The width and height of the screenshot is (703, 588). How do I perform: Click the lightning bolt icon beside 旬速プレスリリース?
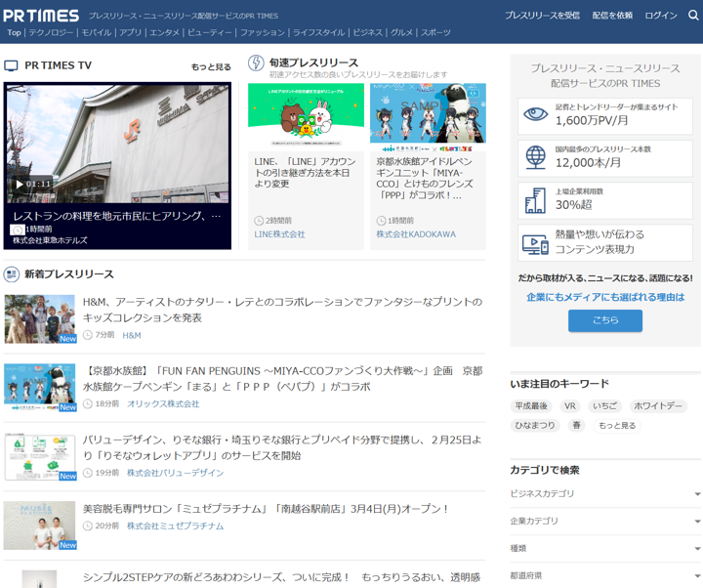(x=256, y=63)
